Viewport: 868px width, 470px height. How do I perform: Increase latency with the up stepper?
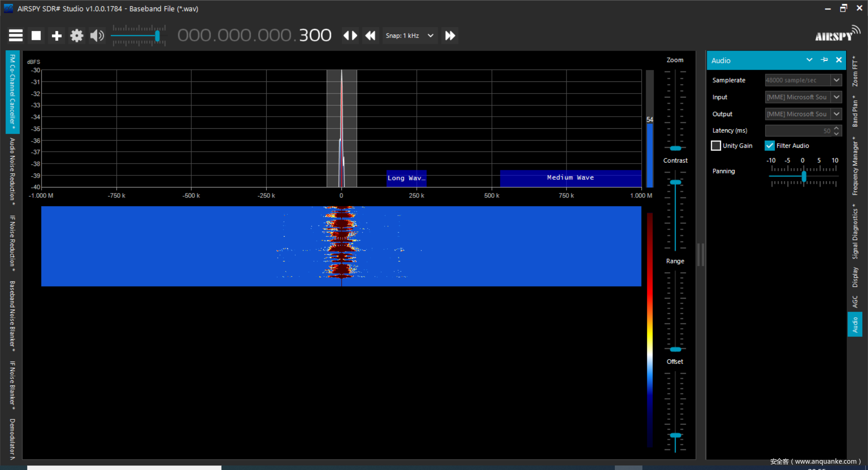[836, 128]
